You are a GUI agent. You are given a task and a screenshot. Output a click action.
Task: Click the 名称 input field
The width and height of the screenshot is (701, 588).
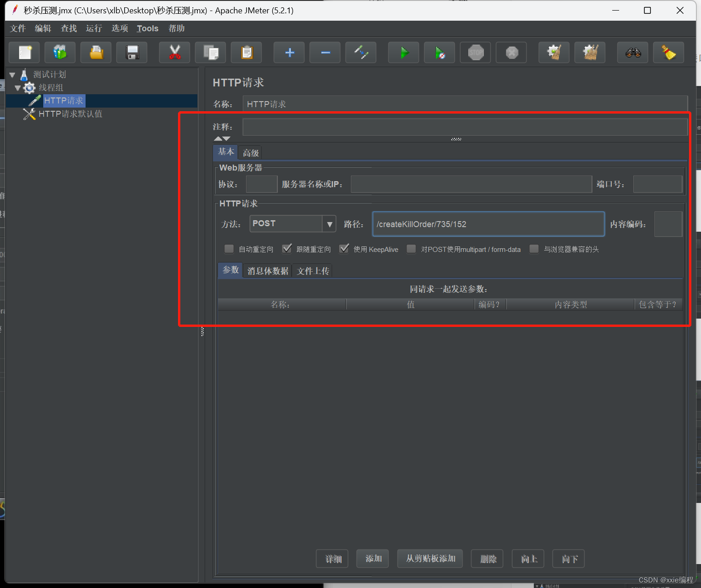click(x=465, y=104)
